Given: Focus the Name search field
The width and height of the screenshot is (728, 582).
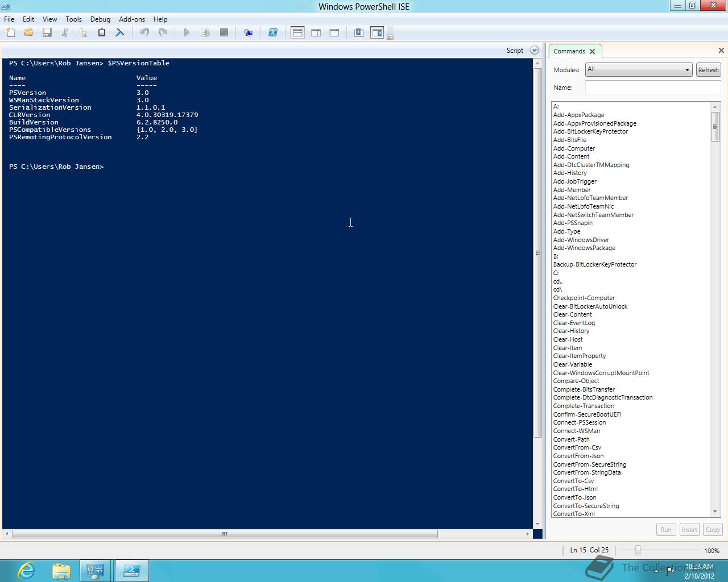Looking at the screenshot, I should point(653,88).
